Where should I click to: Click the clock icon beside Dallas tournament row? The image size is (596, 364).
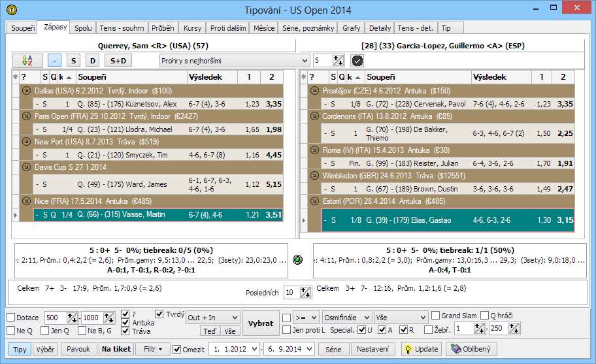[x=26, y=91]
